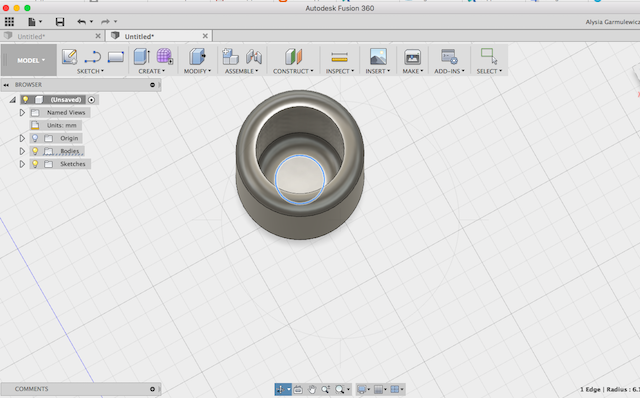Toggle the Bodies folder lightbulb visibility
The height and width of the screenshot is (398, 640).
(35, 151)
